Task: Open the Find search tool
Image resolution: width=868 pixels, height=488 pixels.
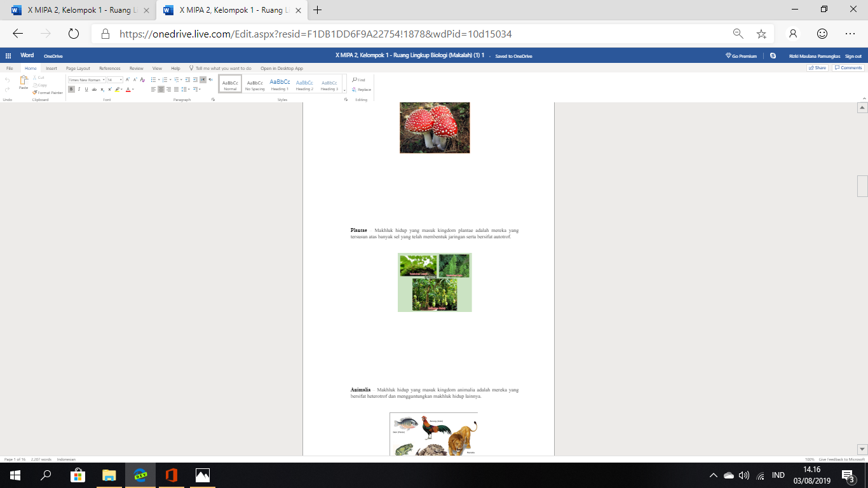Action: point(359,80)
